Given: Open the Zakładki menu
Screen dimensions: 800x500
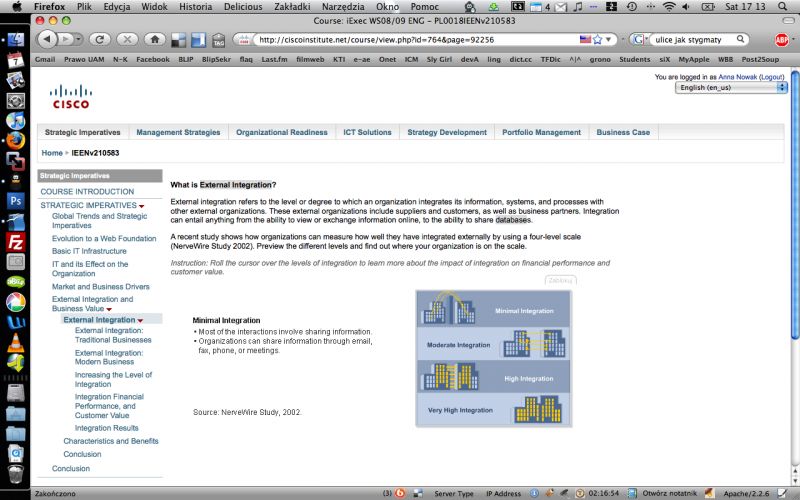Looking at the screenshot, I should coord(292,7).
